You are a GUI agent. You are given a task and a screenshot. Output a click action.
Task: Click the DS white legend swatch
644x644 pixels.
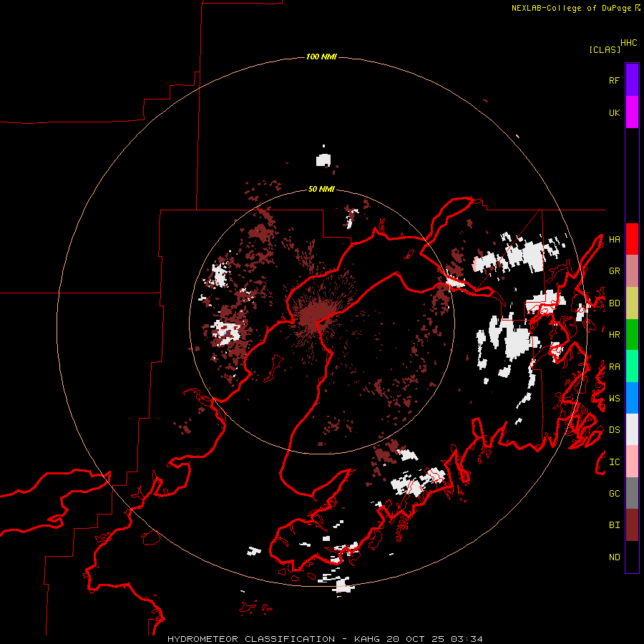[x=632, y=429]
